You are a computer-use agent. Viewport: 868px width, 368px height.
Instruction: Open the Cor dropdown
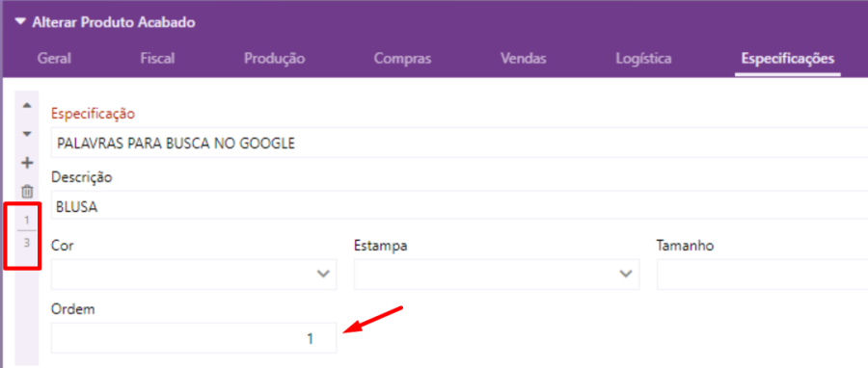click(194, 274)
